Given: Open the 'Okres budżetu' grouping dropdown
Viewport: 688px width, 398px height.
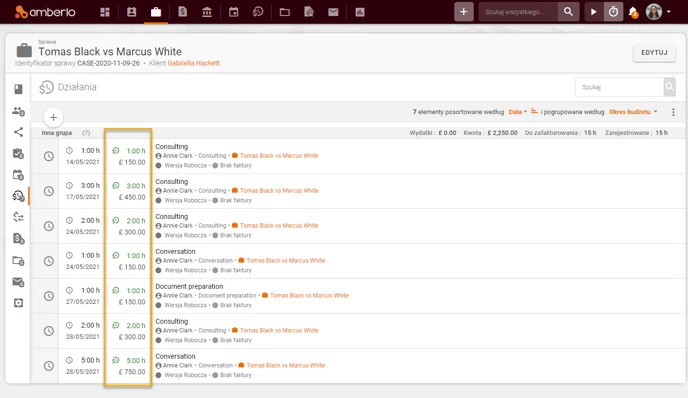Looking at the screenshot, I should (x=633, y=112).
